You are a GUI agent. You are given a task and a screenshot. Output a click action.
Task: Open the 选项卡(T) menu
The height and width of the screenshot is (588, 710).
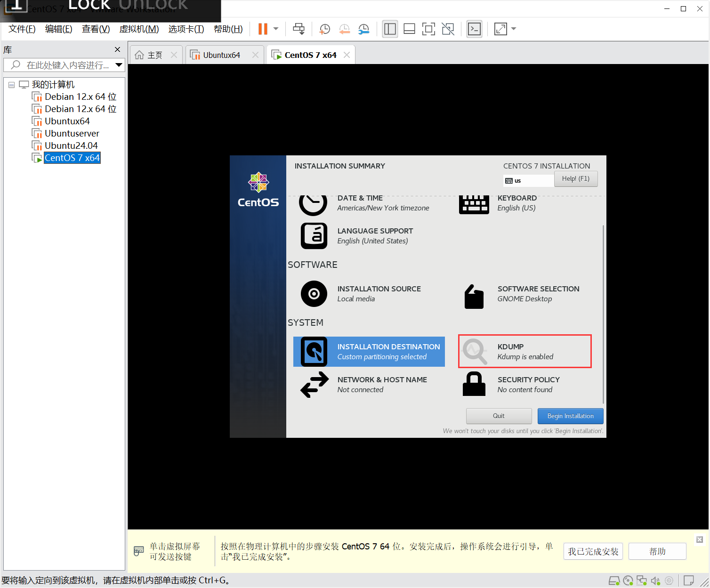[x=186, y=29]
